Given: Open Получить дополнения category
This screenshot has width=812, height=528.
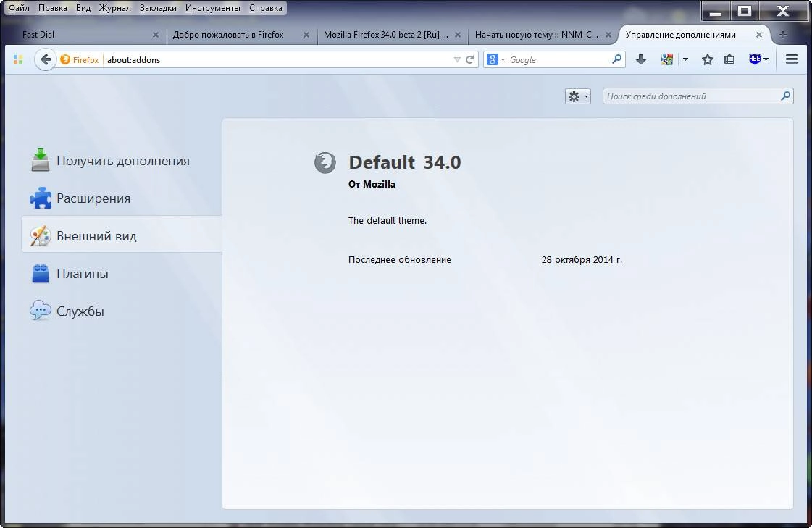Looking at the screenshot, I should coord(122,161).
